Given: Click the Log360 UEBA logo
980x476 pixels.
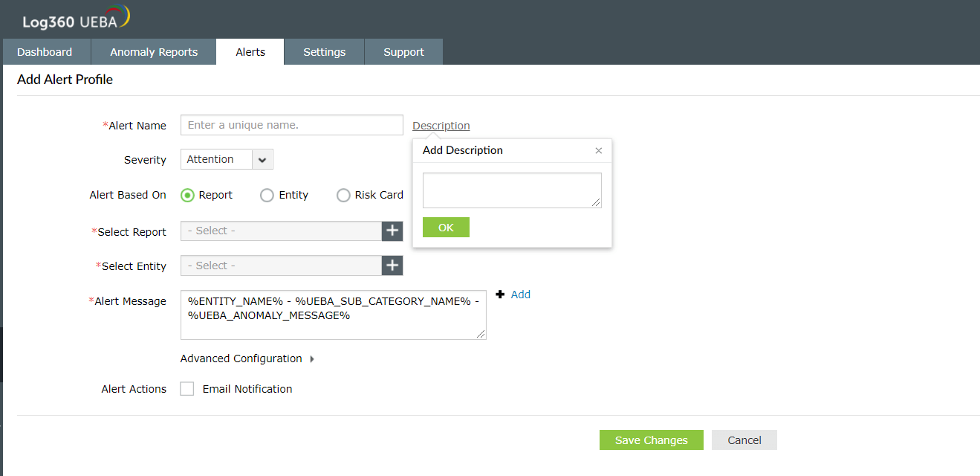Looking at the screenshot, I should (x=76, y=19).
